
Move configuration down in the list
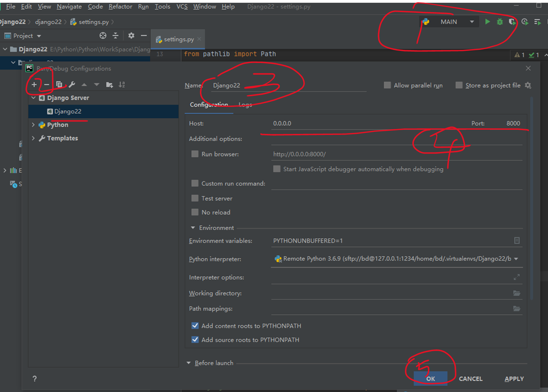[97, 85]
